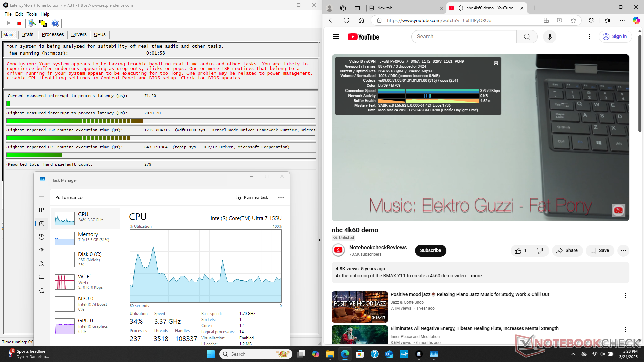Close the stats for nerds overlay
This screenshot has width=644, height=362.
pyautogui.click(x=496, y=63)
